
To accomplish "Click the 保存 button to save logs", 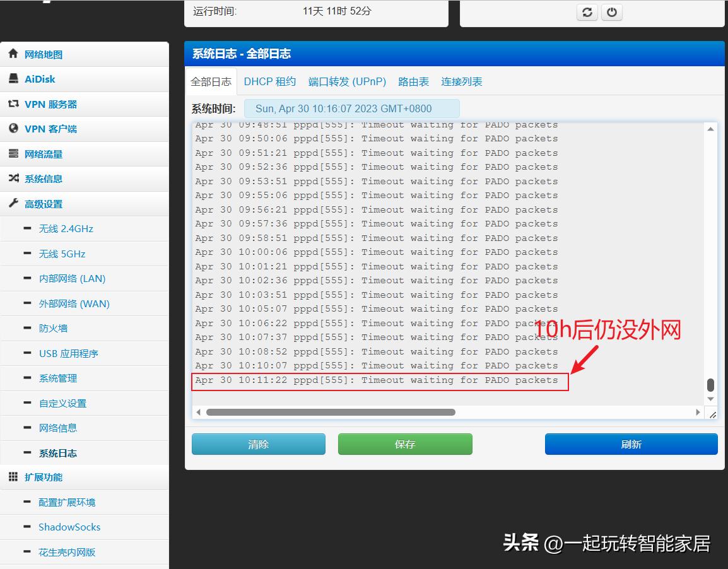I will click(405, 443).
